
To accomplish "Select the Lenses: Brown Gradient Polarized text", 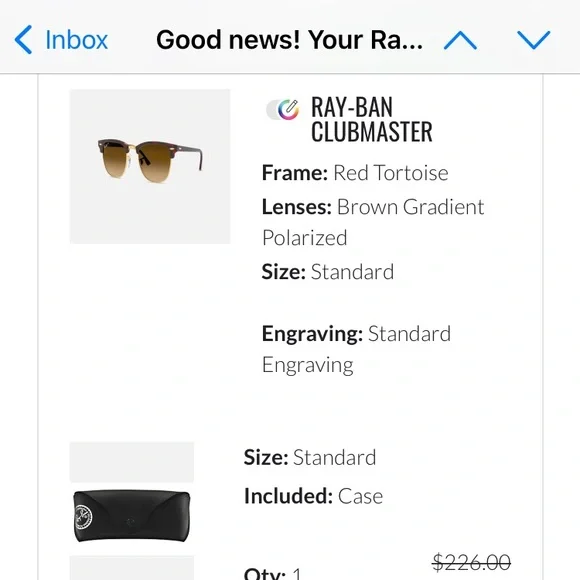I will tap(373, 222).
